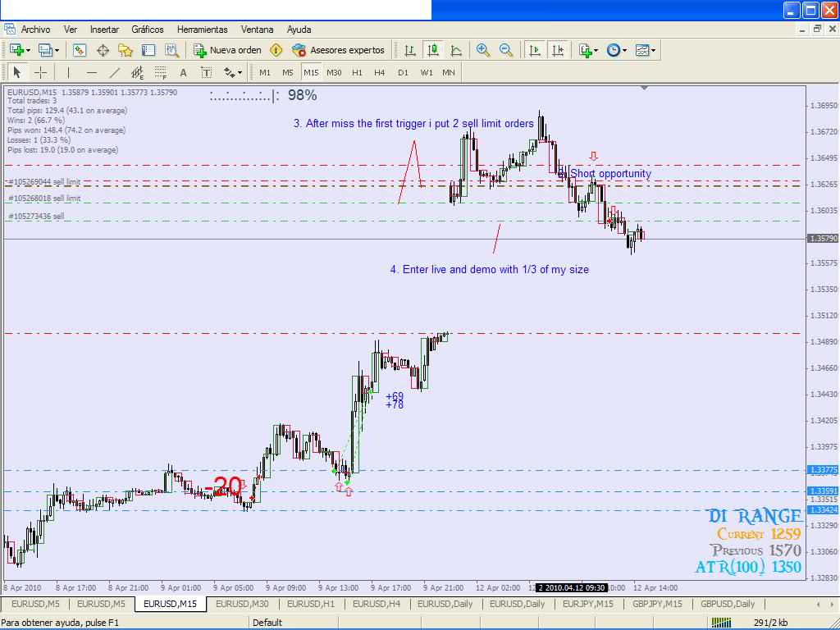Switch timeframe to MN
Image resolution: width=840 pixels, height=630 pixels.
[449, 72]
